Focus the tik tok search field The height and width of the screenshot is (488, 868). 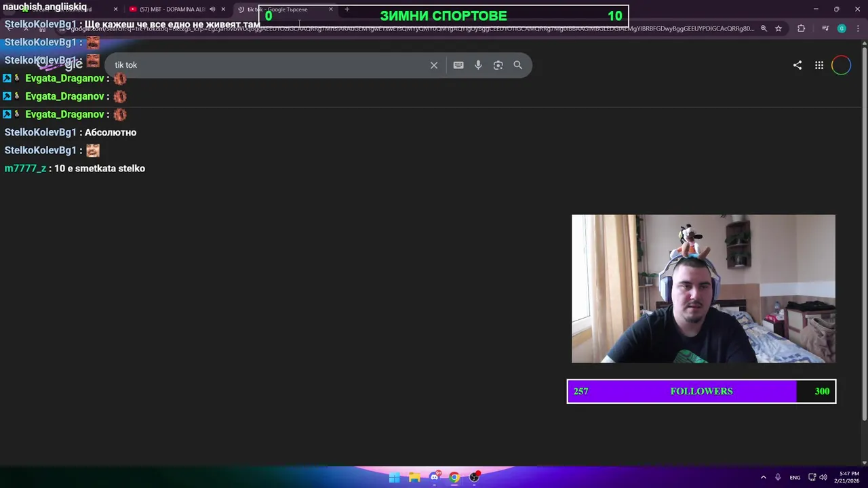click(x=268, y=65)
